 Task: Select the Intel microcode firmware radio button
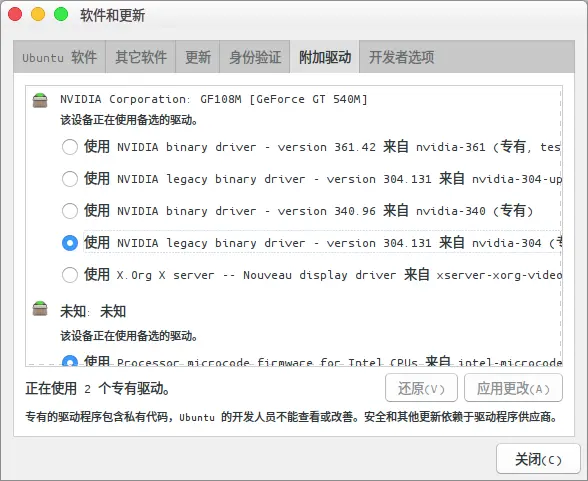pyautogui.click(x=70, y=361)
